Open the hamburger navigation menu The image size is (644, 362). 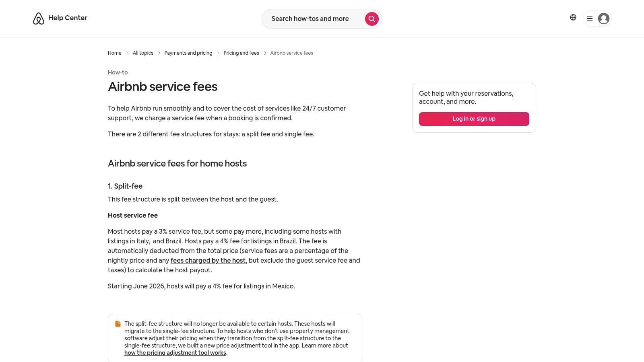coord(590,19)
